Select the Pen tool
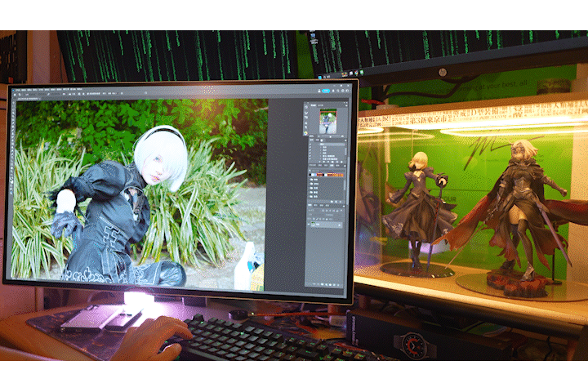 tap(13, 153)
